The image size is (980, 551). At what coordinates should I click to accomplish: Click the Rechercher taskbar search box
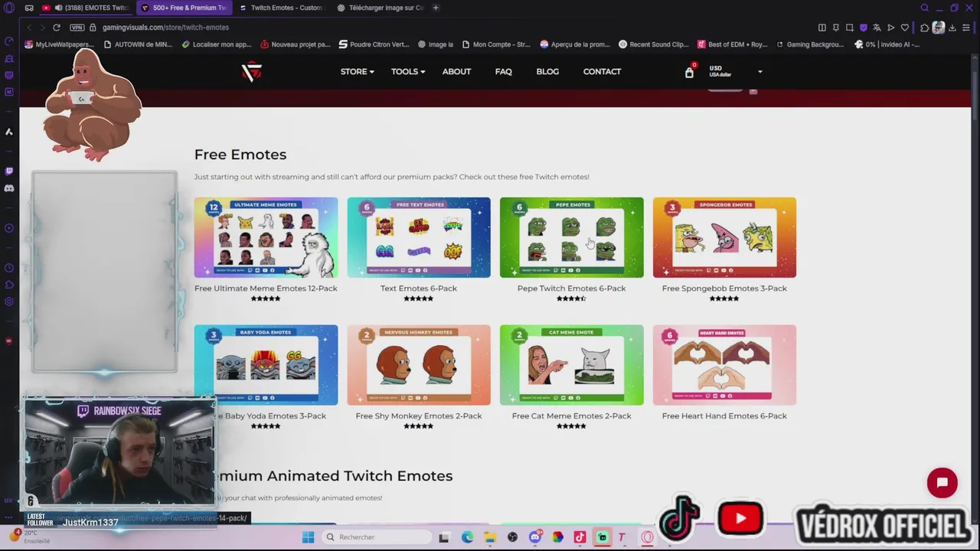coord(375,537)
